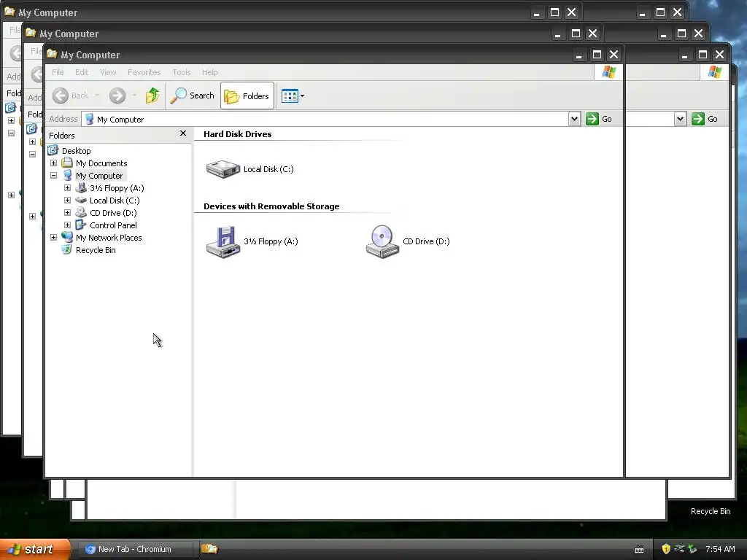Click the Devices with Removable Storage header
The width and height of the screenshot is (747, 560).
point(271,206)
